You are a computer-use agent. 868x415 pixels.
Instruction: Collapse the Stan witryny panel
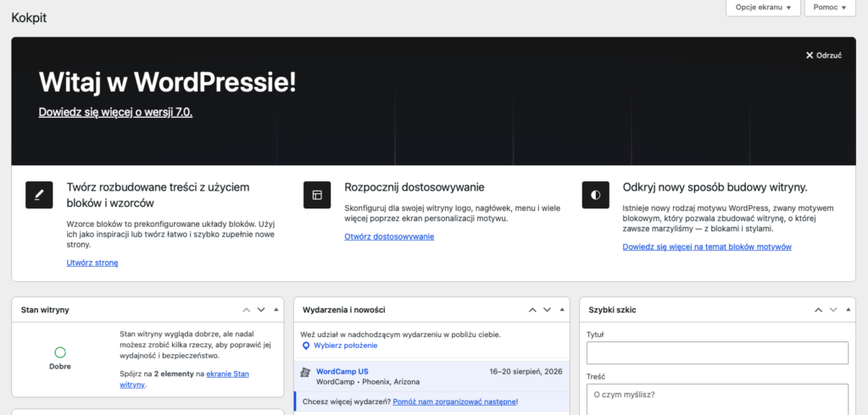click(276, 310)
